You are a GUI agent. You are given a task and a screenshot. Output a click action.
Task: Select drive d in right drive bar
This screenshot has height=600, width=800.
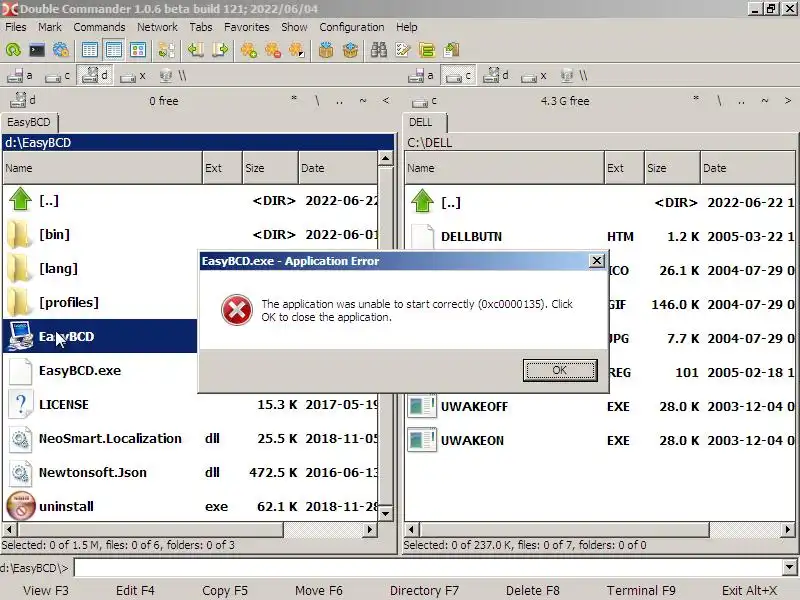[496, 76]
